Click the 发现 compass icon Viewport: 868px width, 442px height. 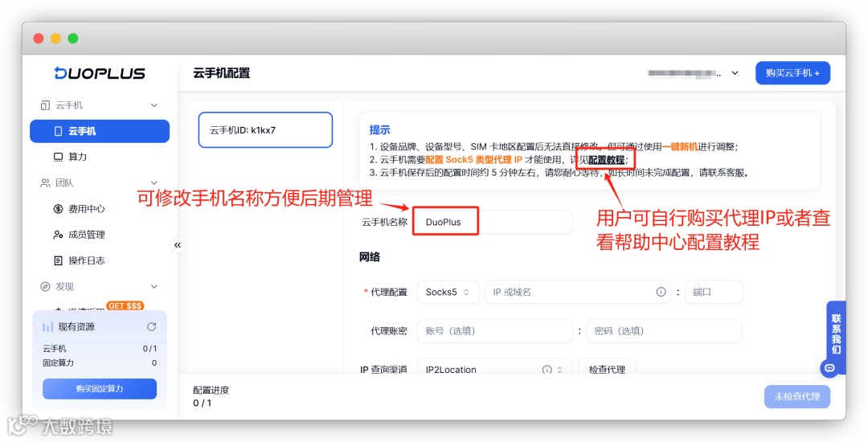[x=45, y=287]
